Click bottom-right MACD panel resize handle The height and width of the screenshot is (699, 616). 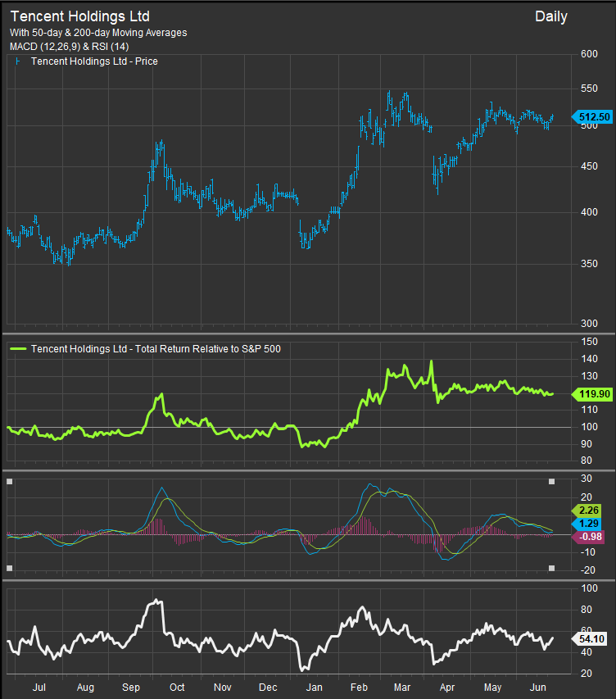tap(551, 568)
